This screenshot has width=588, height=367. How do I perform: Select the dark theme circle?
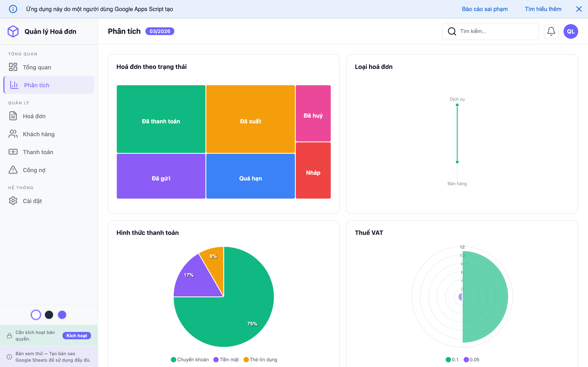49,315
